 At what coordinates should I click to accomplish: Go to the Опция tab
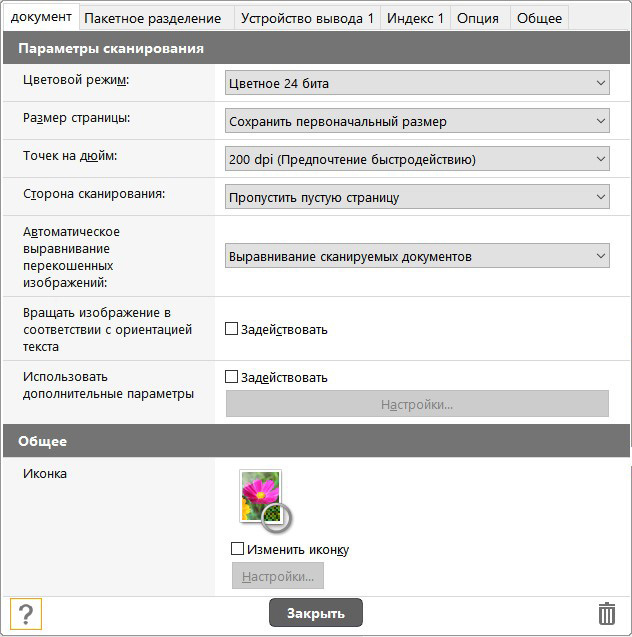pyautogui.click(x=480, y=18)
